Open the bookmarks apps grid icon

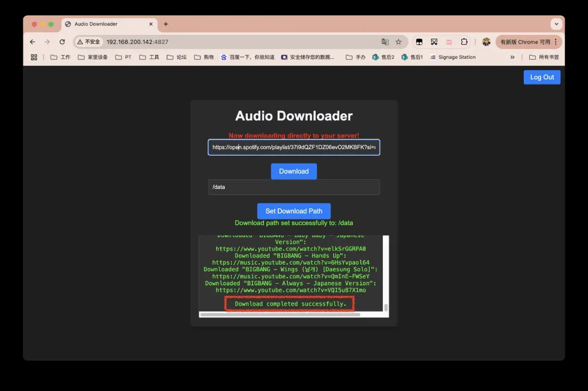[34, 57]
